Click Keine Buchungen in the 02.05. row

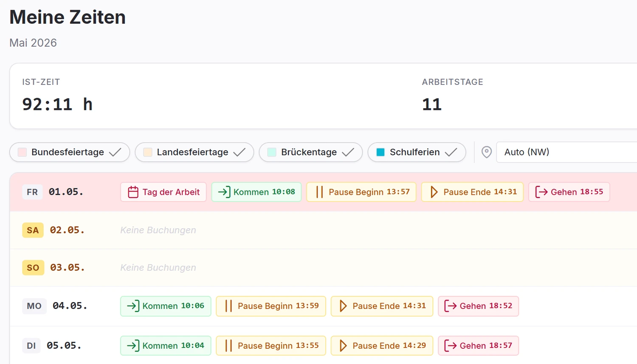pos(158,230)
